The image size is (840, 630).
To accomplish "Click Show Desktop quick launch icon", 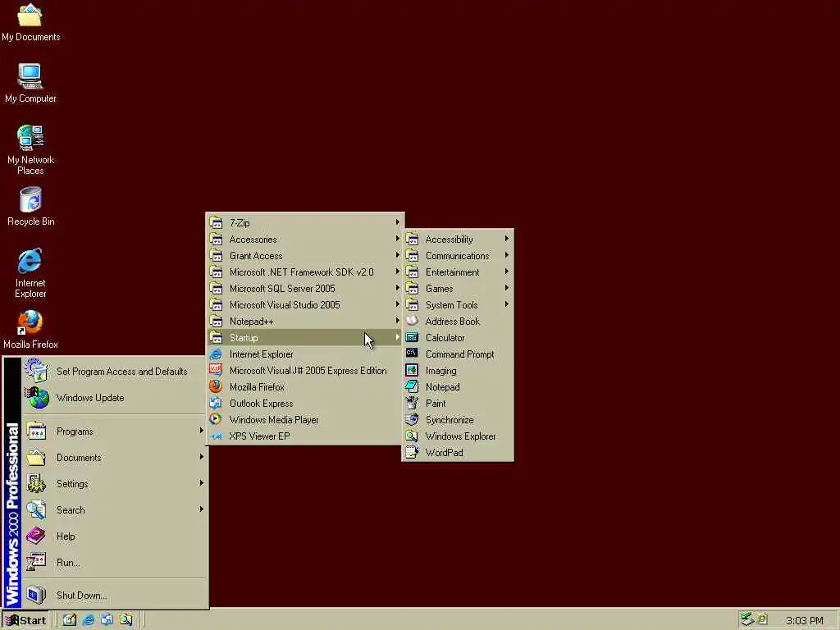I will tap(70, 620).
